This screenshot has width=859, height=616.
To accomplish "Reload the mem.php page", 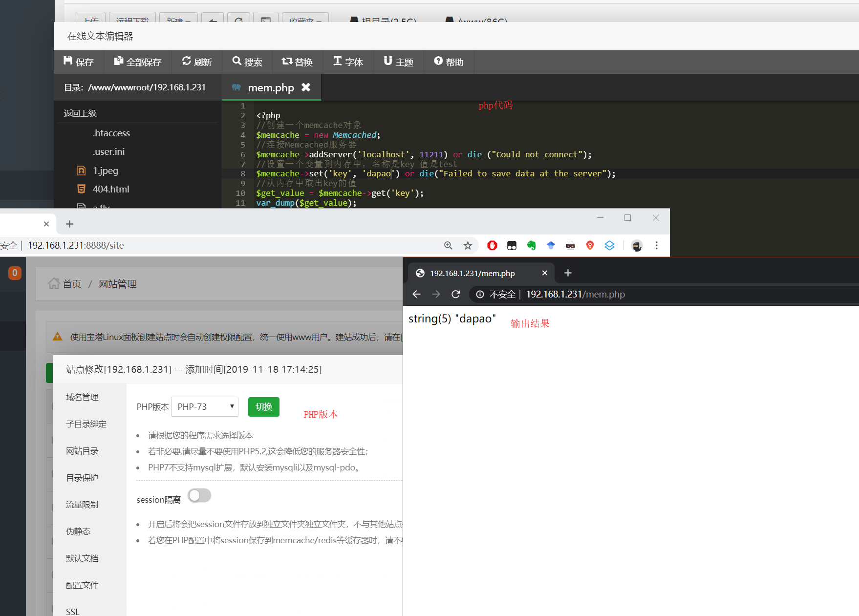I will pos(455,294).
